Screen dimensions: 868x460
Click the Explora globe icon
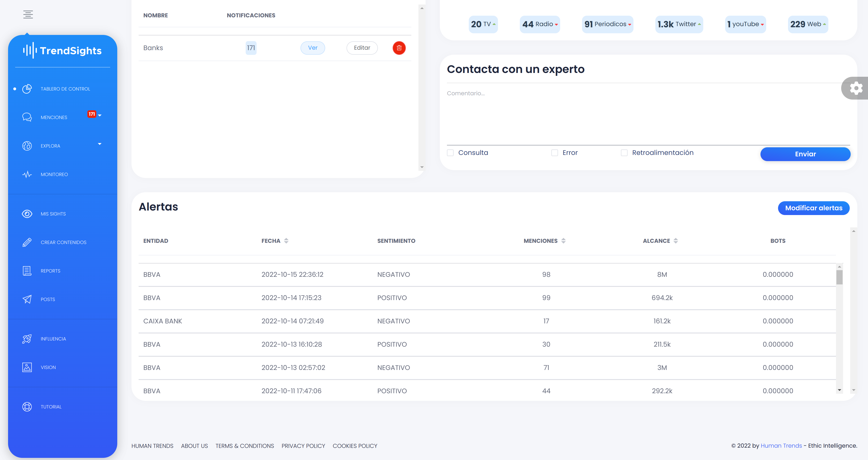coord(27,146)
